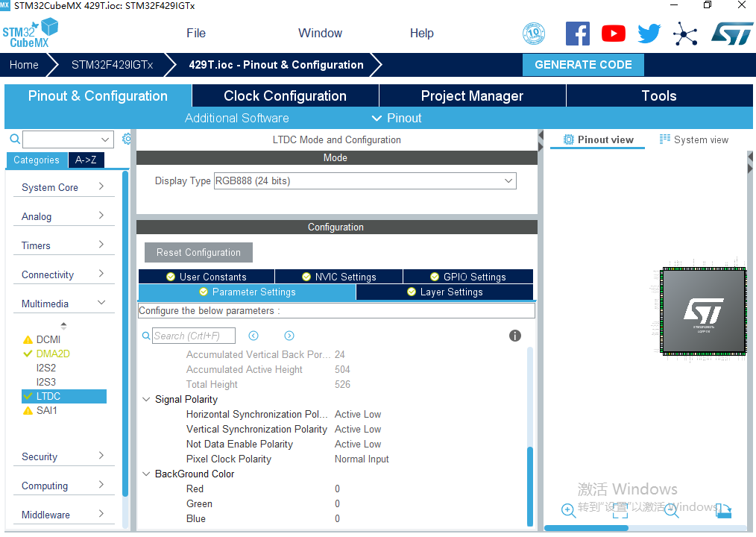Expand the System Core category

(x=63, y=187)
